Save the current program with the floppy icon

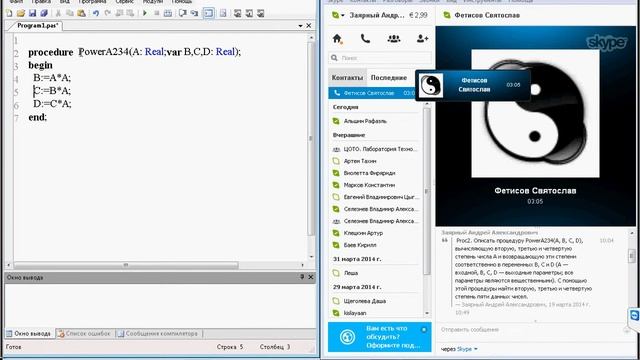coord(32,13)
